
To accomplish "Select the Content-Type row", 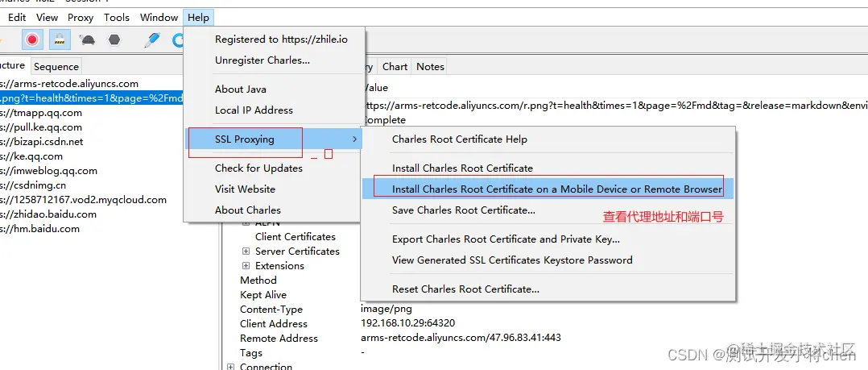I will [x=271, y=309].
